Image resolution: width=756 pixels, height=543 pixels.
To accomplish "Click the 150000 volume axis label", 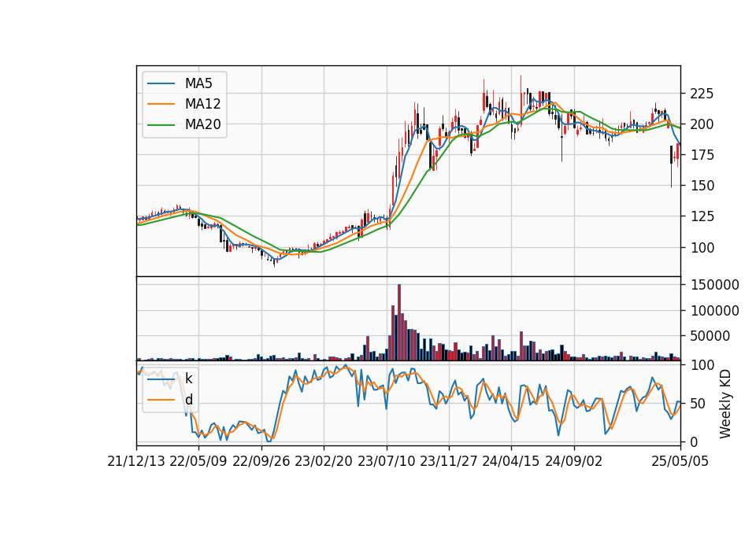I will point(714,285).
